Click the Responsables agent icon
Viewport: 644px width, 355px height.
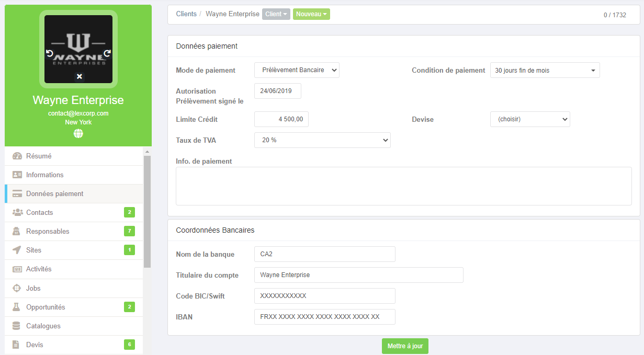(17, 231)
